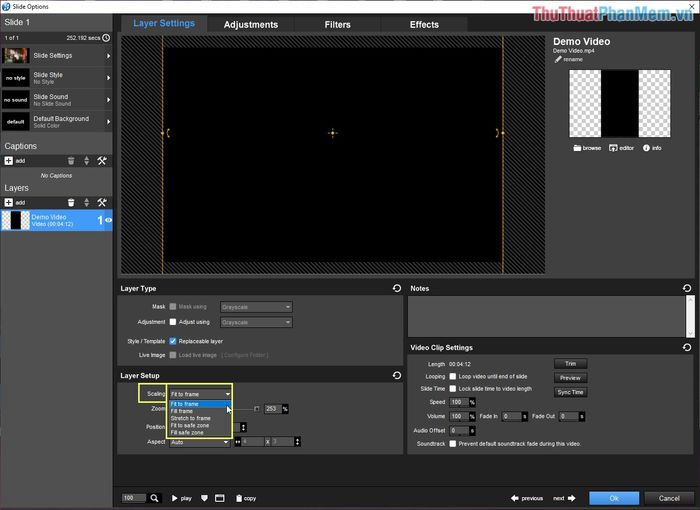
Task: Delete layer with Layers trash icon
Action: pos(71,202)
